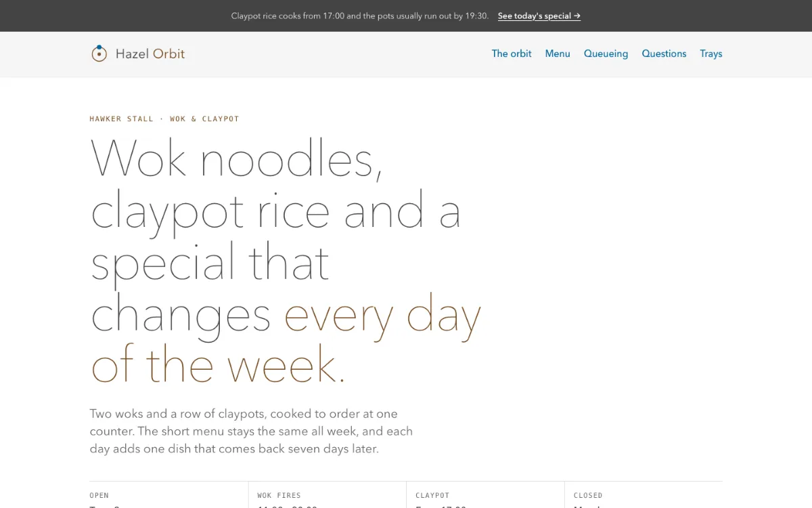Screen dimensions: 812x508
Task: Open the Menu navigation link
Action: click(558, 54)
